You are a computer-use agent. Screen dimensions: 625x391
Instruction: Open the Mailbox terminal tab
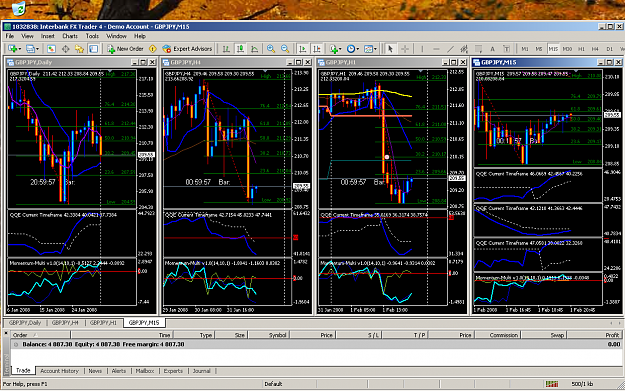(145, 371)
